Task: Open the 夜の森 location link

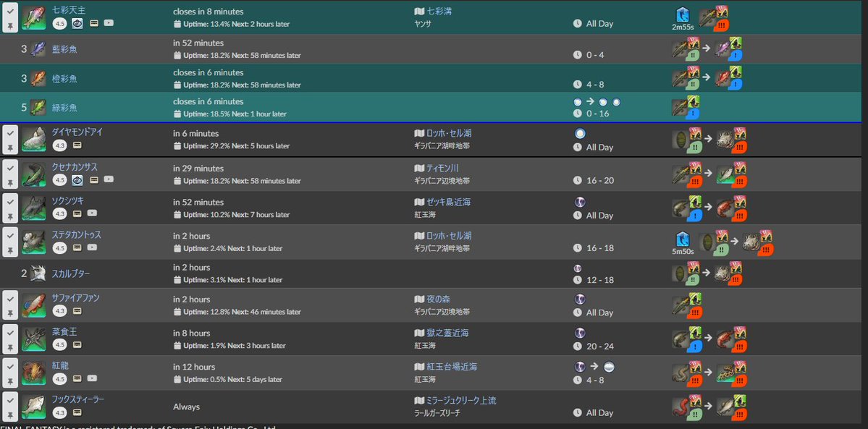Action: (439, 300)
